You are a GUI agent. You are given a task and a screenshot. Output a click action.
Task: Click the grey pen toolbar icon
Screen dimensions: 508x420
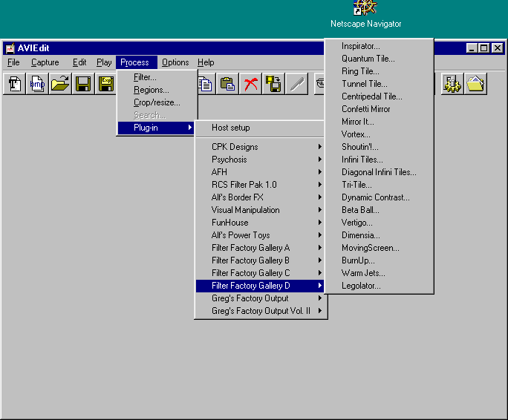[x=296, y=84]
